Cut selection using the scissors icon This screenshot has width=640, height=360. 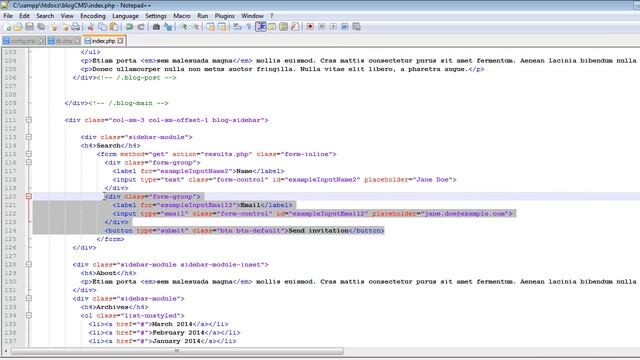click(x=91, y=27)
